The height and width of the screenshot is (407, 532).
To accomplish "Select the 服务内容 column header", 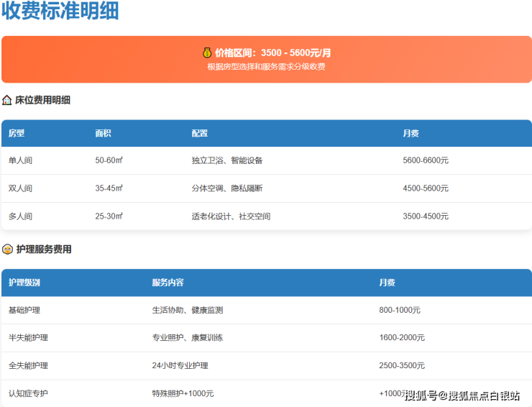I will click(168, 283).
